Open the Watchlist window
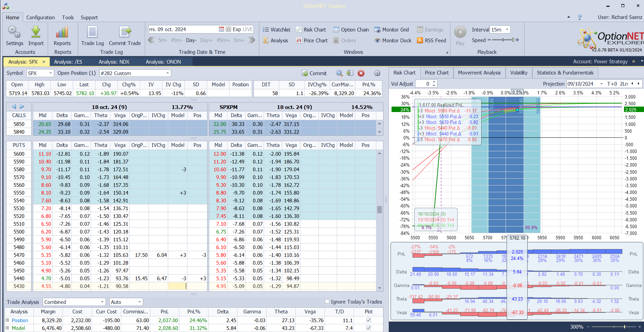 coord(276,30)
